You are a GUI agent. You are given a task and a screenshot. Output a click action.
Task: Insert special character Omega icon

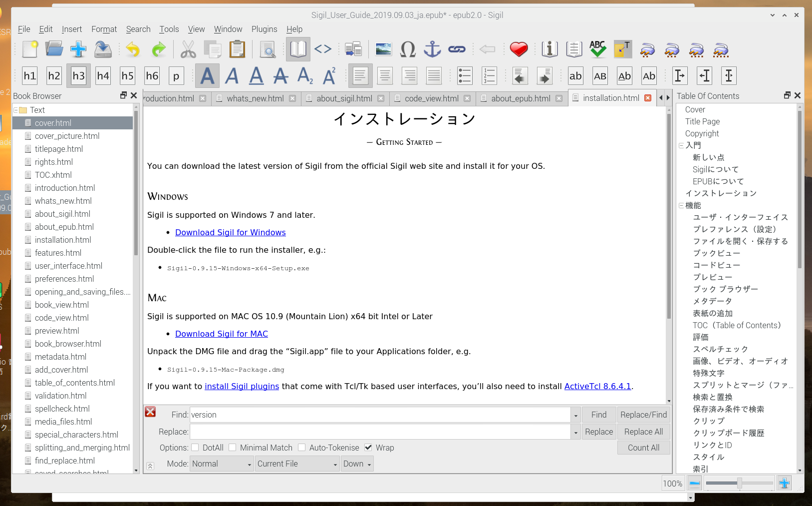(408, 49)
